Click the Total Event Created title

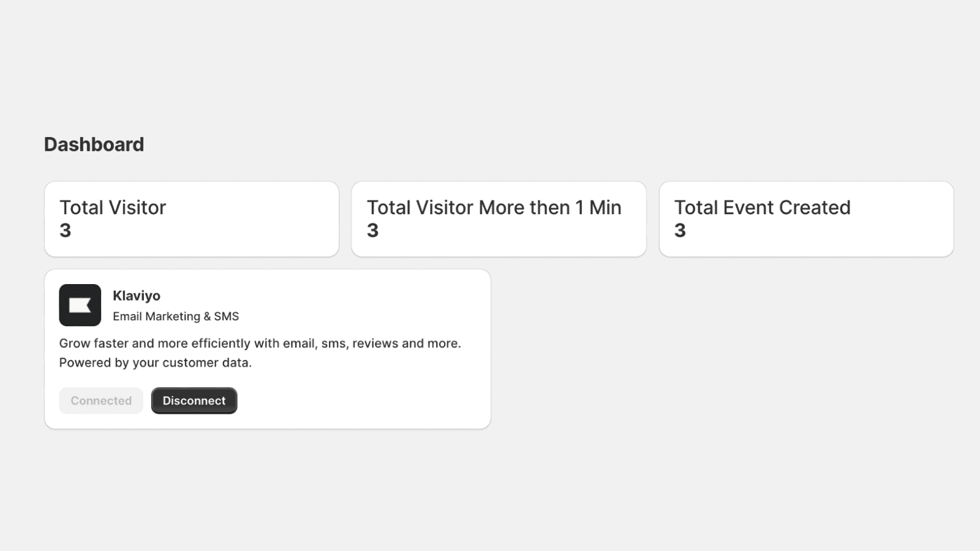(x=762, y=208)
